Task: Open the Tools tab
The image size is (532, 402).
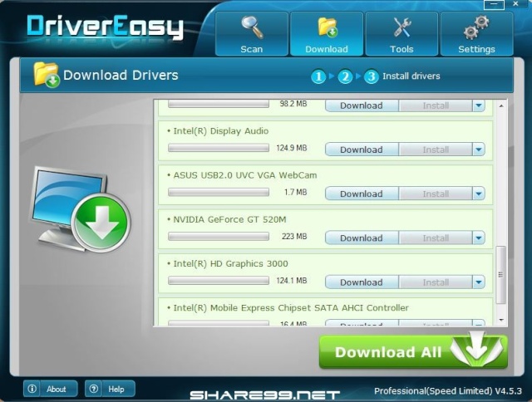Action: coord(401,34)
